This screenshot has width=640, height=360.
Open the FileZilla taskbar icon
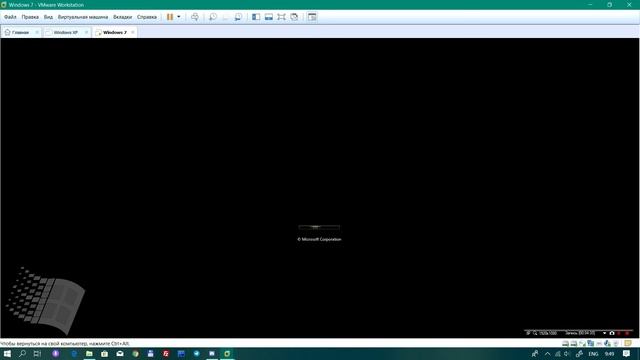point(166,354)
